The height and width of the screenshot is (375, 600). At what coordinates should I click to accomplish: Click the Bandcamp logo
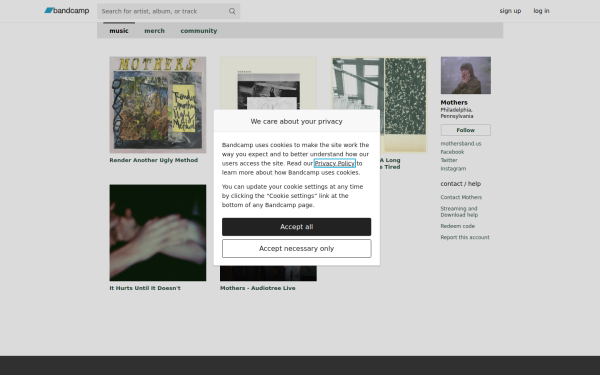67,11
